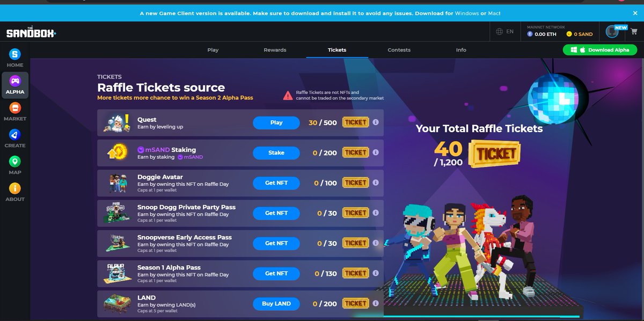Click the large total ticket icon
The width and height of the screenshot is (644, 321).
(494, 154)
